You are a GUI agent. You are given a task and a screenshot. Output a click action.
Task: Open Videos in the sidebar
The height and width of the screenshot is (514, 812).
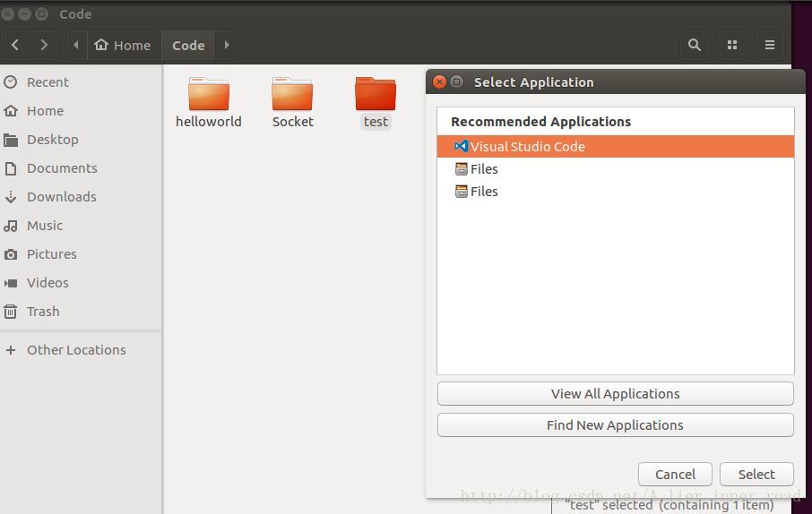81,283
